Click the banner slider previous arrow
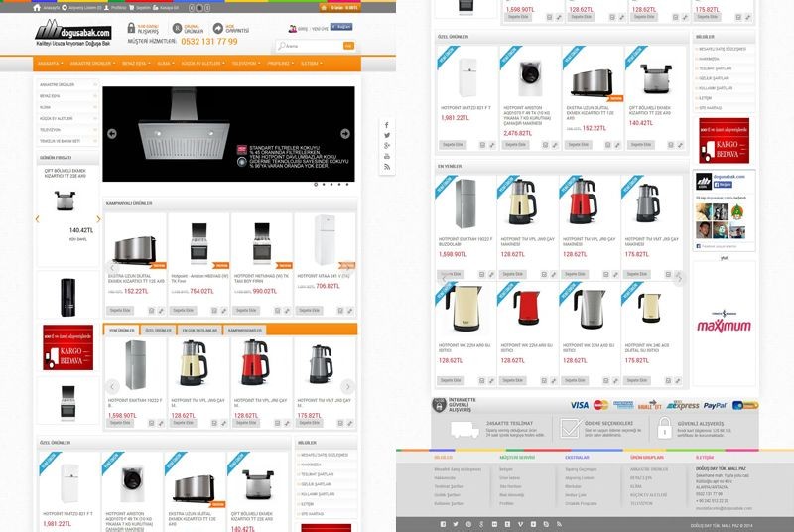This screenshot has width=794, height=532. (x=112, y=134)
